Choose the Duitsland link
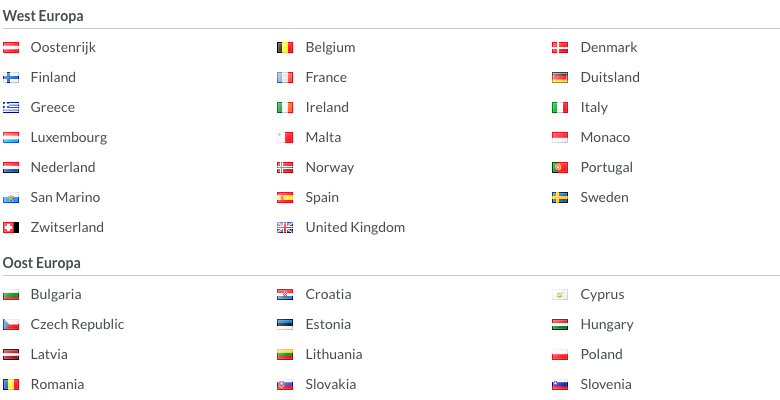This screenshot has width=780, height=400. click(610, 77)
